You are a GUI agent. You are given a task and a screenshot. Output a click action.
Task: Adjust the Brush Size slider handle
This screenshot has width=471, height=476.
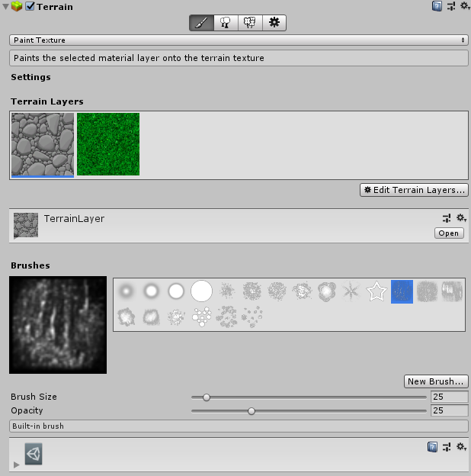click(207, 397)
